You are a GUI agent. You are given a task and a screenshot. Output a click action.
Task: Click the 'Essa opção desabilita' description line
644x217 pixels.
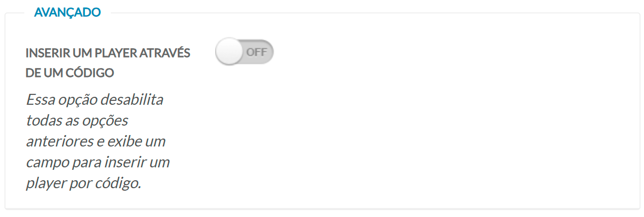pos(94,99)
